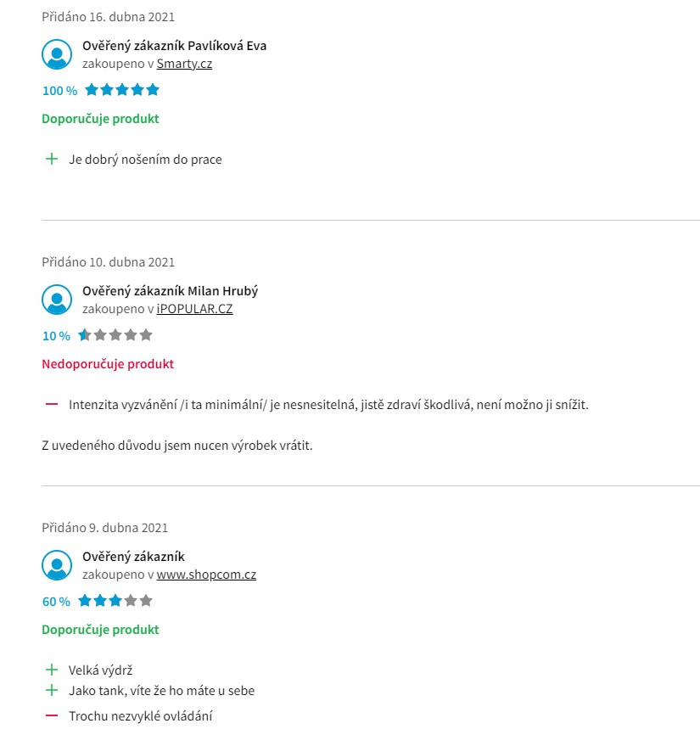Click the date 'Přidáno 10. dubna 2021'
Screen dimensions: 700x729
click(x=108, y=262)
